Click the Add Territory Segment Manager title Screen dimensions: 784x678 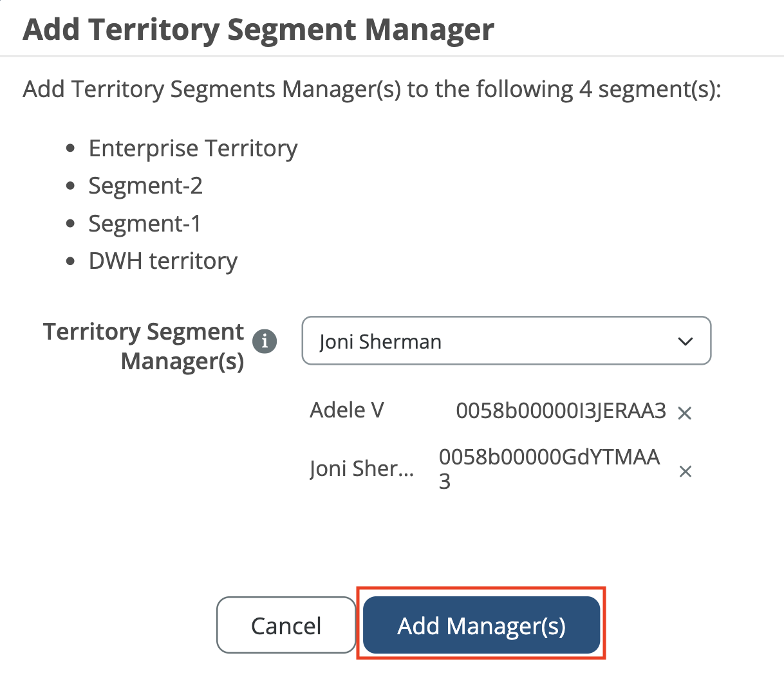(x=258, y=30)
